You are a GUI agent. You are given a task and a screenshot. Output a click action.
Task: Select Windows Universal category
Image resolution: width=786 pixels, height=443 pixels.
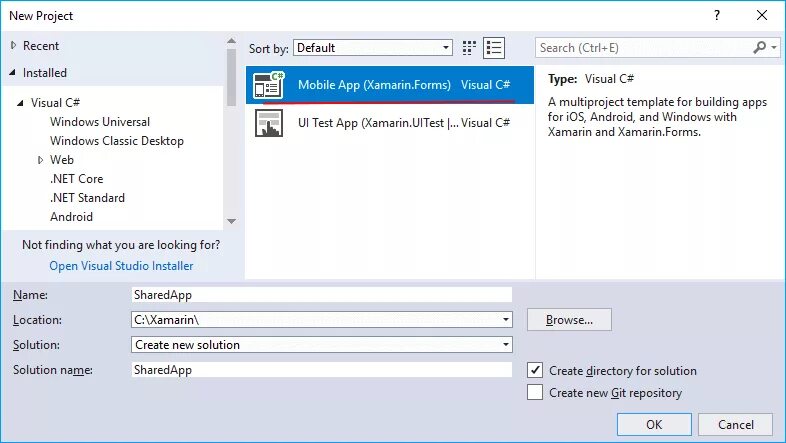100,122
